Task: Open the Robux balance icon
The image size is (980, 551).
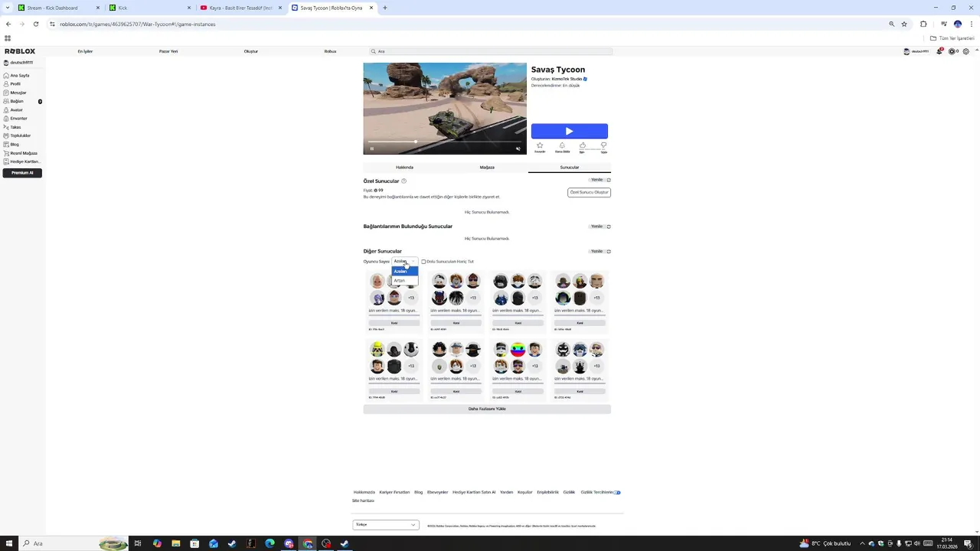Action: [952, 51]
